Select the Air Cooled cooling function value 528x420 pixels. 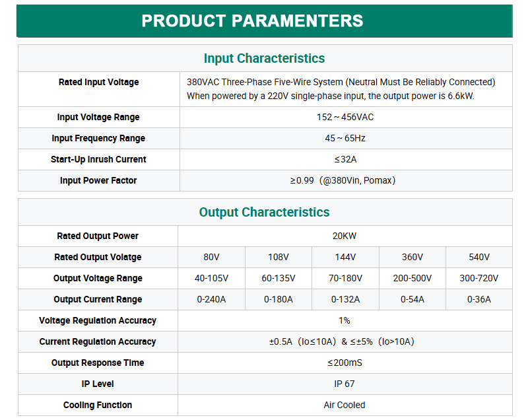click(x=345, y=405)
